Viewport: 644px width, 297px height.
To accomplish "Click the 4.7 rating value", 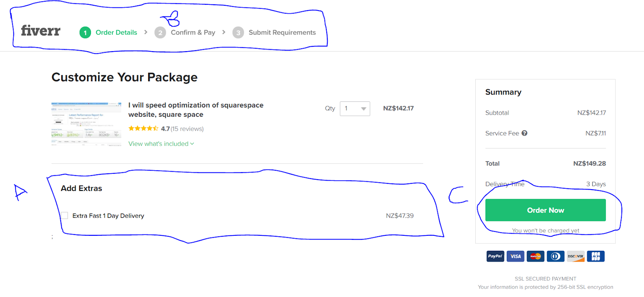I will [165, 129].
